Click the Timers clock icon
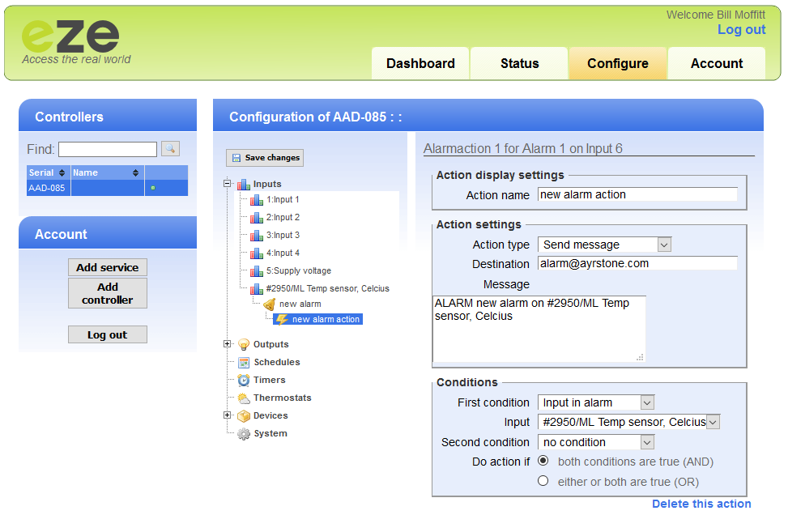The image size is (788, 532). click(244, 380)
